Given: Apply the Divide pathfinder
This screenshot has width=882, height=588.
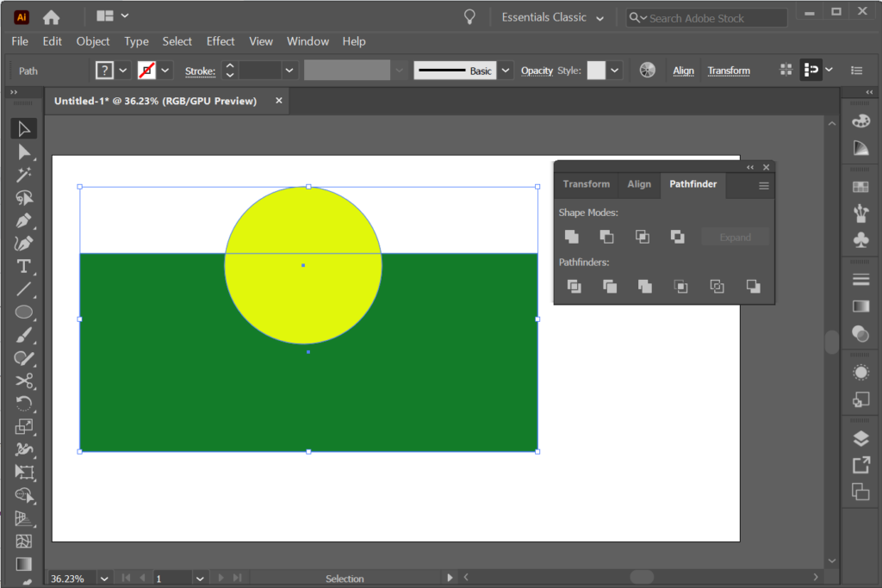Looking at the screenshot, I should pyautogui.click(x=574, y=287).
